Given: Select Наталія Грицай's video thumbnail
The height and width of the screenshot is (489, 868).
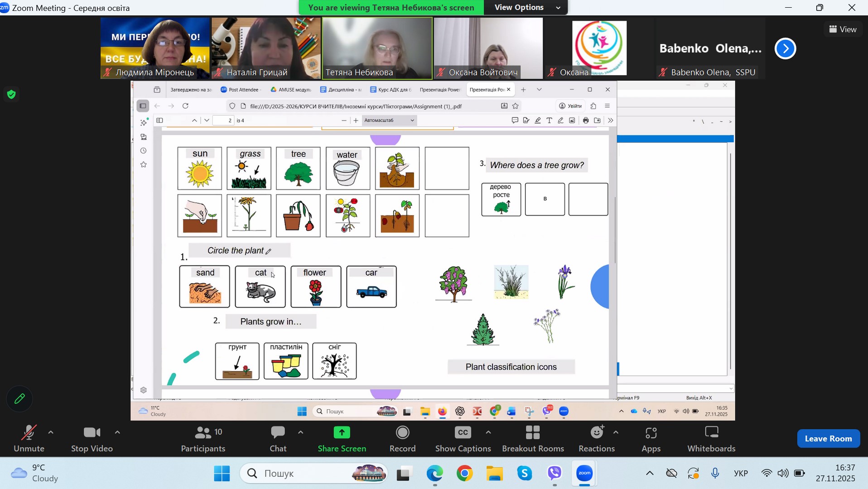Looking at the screenshot, I should click(x=266, y=48).
